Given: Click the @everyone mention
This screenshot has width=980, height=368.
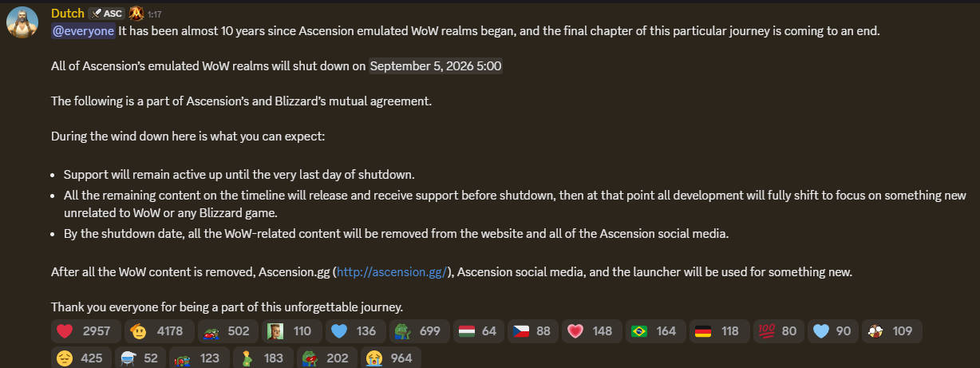Looking at the screenshot, I should coord(83,31).
